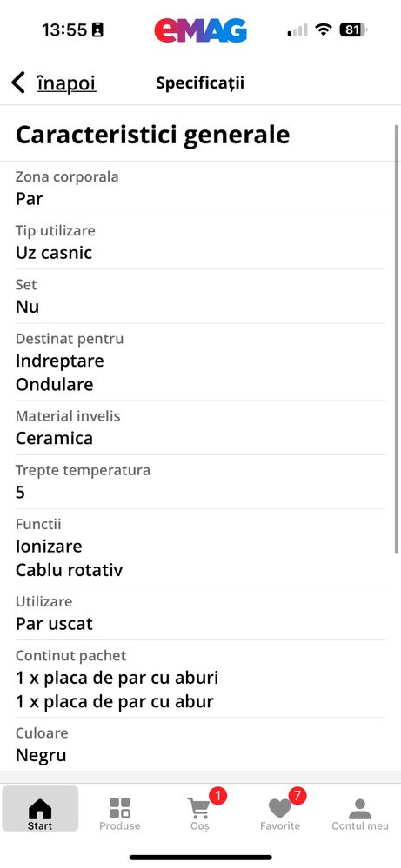Select the Start tab label
Viewport: 401px width, 868px height.
click(40, 826)
